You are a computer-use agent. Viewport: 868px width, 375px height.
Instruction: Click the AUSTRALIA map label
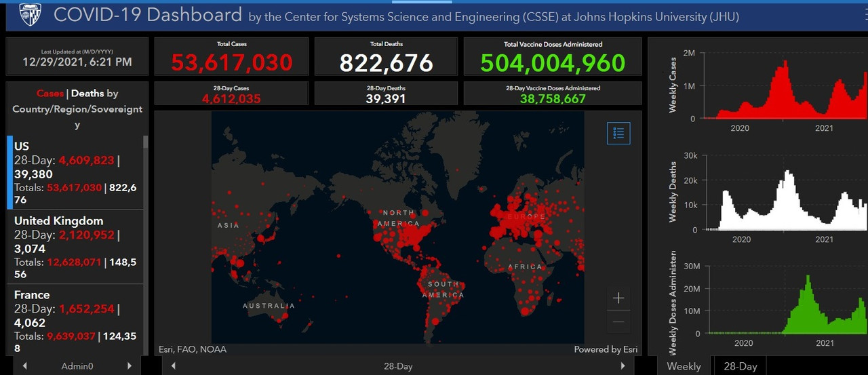[x=269, y=306]
